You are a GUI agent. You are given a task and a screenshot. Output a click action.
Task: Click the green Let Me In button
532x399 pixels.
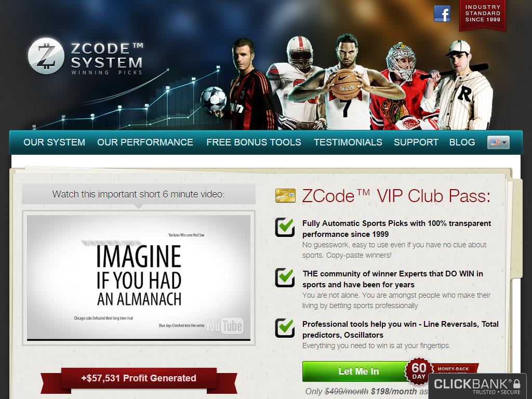point(358,371)
